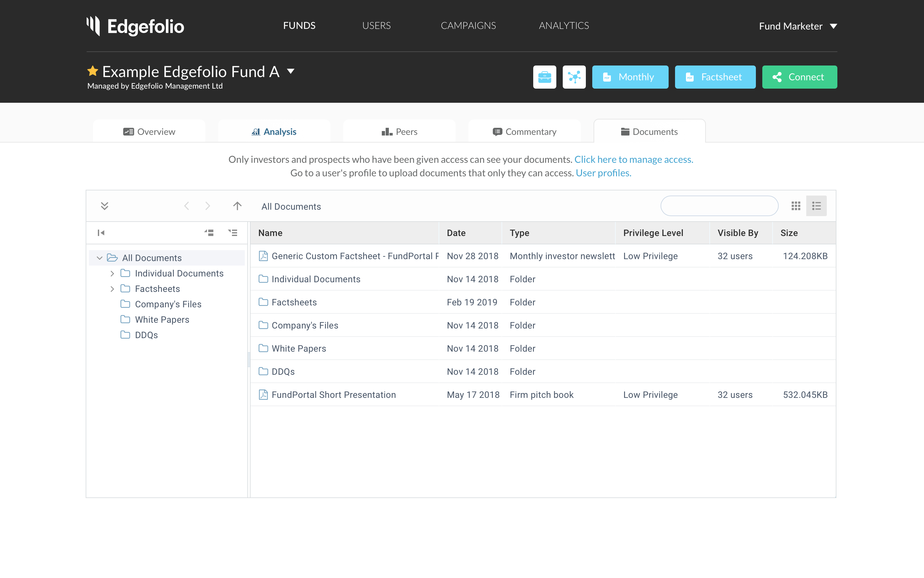Viewport: 924px width, 578px height.
Task: Select Individual Documents in the tree
Action: point(179,273)
